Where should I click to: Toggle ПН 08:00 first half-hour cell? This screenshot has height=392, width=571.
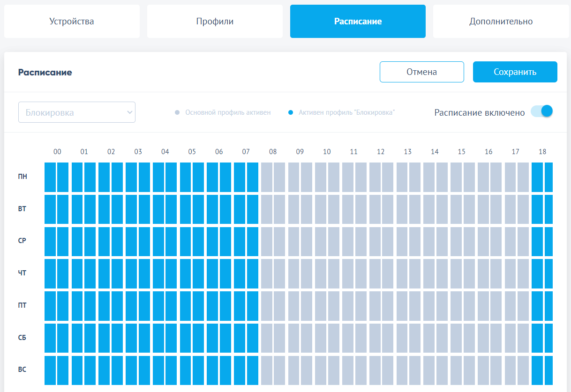[266, 177]
